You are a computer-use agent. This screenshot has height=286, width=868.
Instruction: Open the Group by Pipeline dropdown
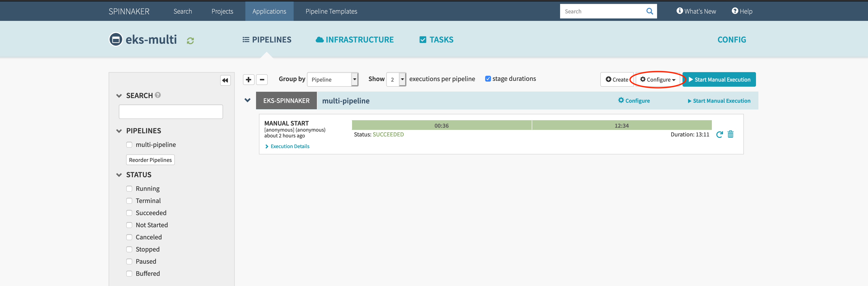[x=333, y=80]
